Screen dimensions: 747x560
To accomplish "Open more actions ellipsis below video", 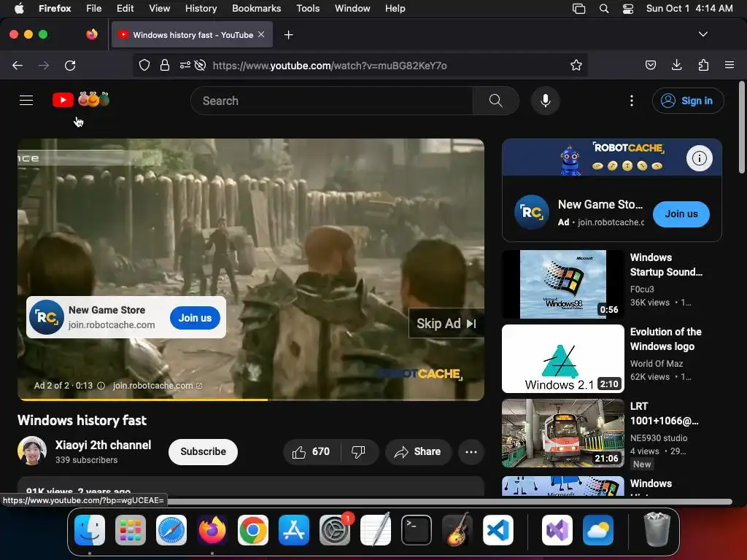I will [471, 452].
